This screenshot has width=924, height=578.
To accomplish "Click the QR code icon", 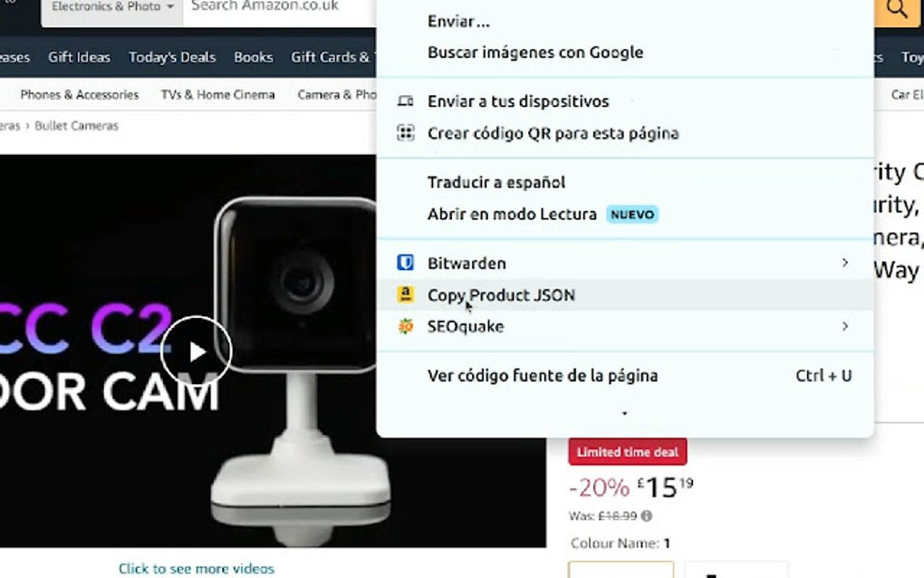I will click(x=406, y=132).
